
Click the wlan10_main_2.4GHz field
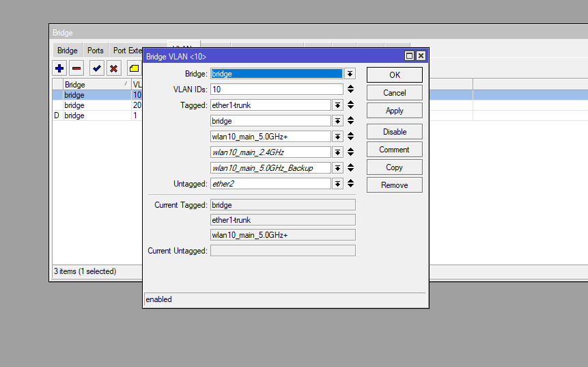(270, 152)
